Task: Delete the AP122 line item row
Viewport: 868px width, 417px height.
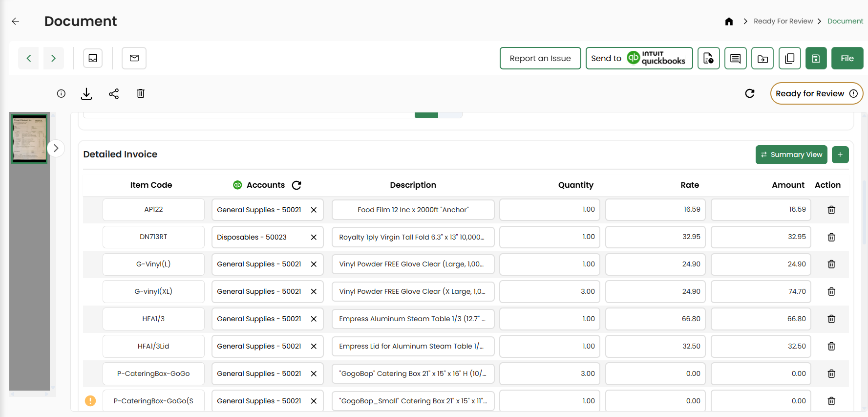Action: tap(831, 210)
